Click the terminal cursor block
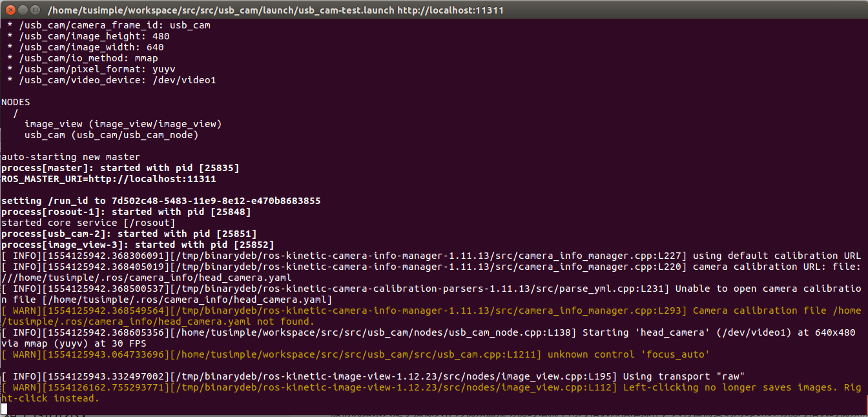The height and width of the screenshot is (417, 868). [x=4, y=409]
